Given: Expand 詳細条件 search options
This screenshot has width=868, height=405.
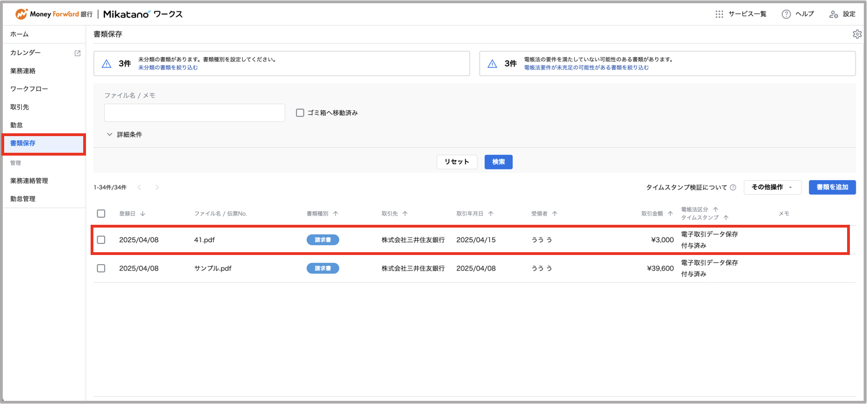Looking at the screenshot, I should click(125, 135).
